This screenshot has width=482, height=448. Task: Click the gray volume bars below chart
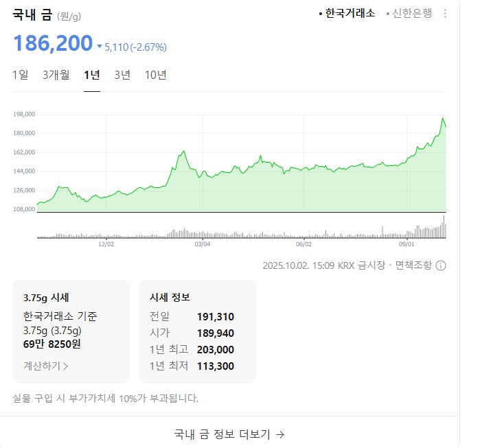[x=240, y=235]
